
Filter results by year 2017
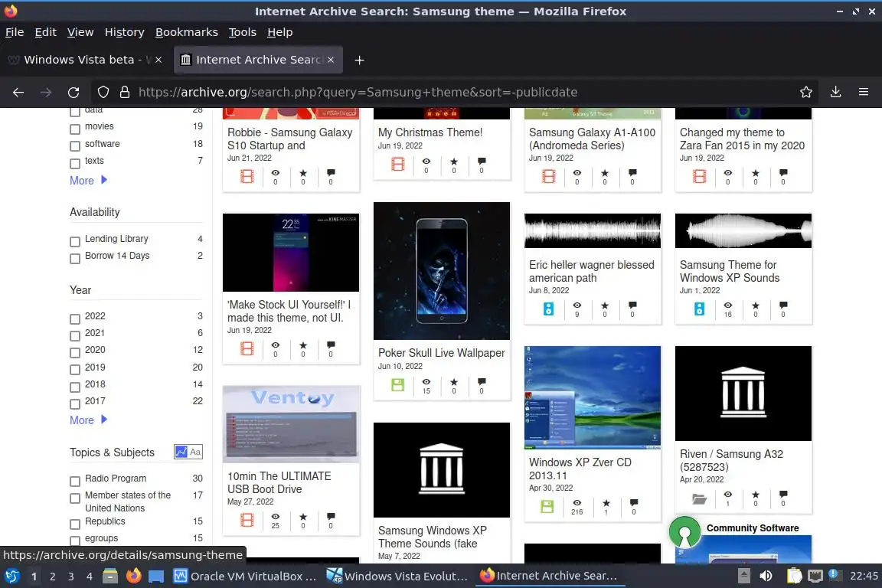point(75,404)
